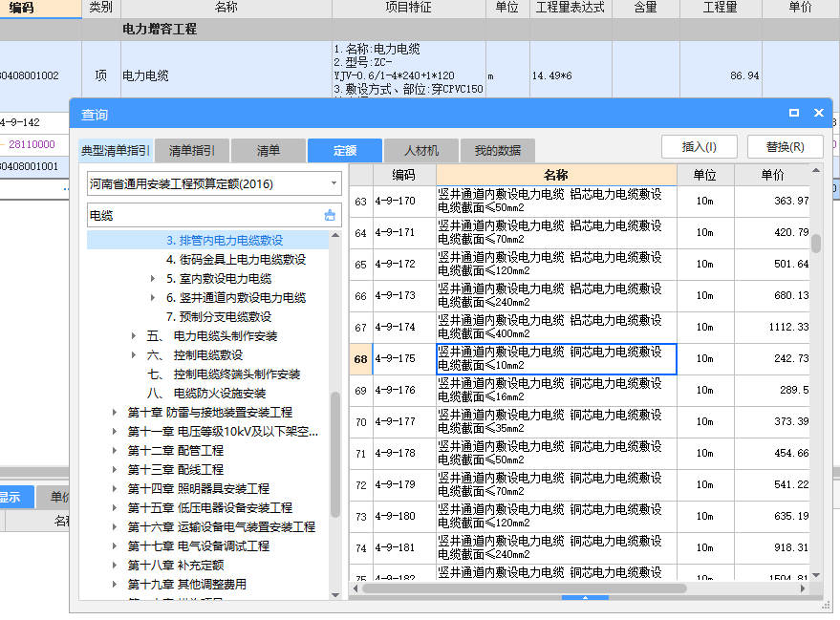The image size is (840, 620).
Task: Expand 第十六章 运输设备电气装置安装工程
Action: coord(114,526)
